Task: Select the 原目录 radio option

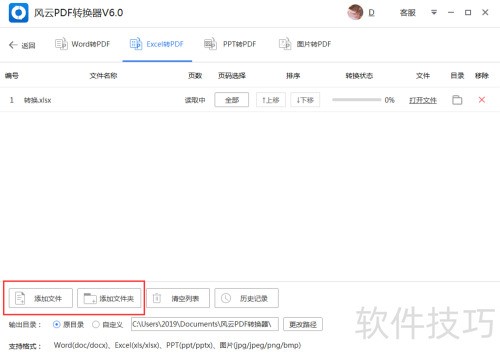Action: point(68,324)
